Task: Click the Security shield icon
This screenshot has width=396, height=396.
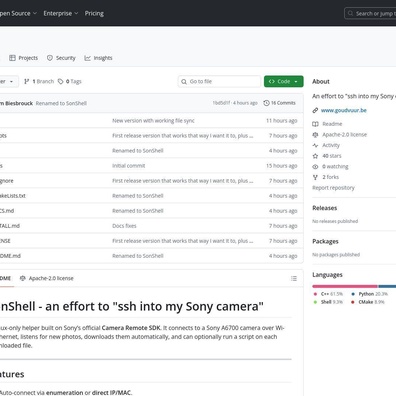Action: tap(50, 58)
